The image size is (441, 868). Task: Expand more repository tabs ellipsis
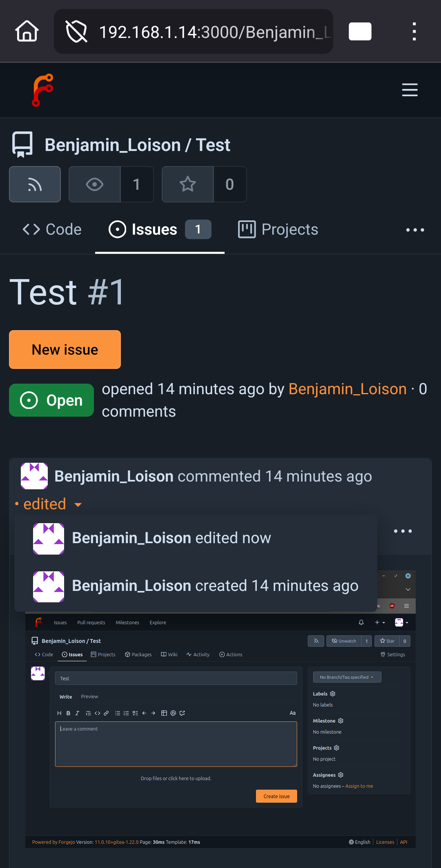coord(415,230)
